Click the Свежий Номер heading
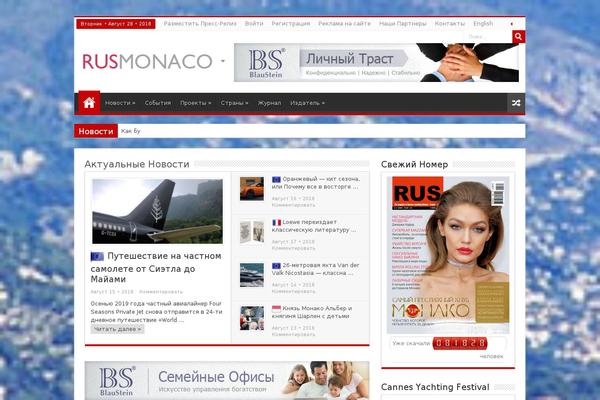 (414, 164)
